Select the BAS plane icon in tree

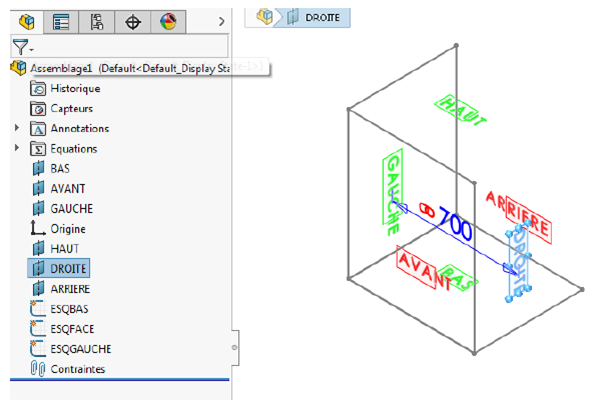click(39, 169)
